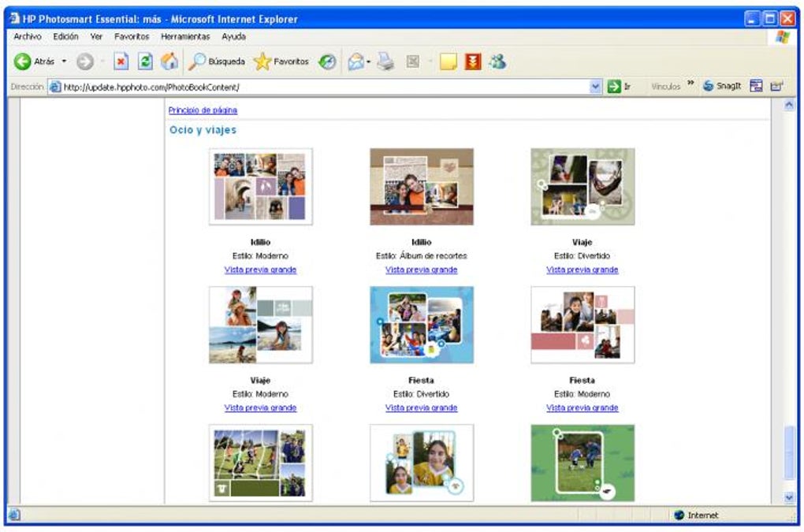Click in the URL address field
This screenshot has height=532, width=804.
pos(326,87)
